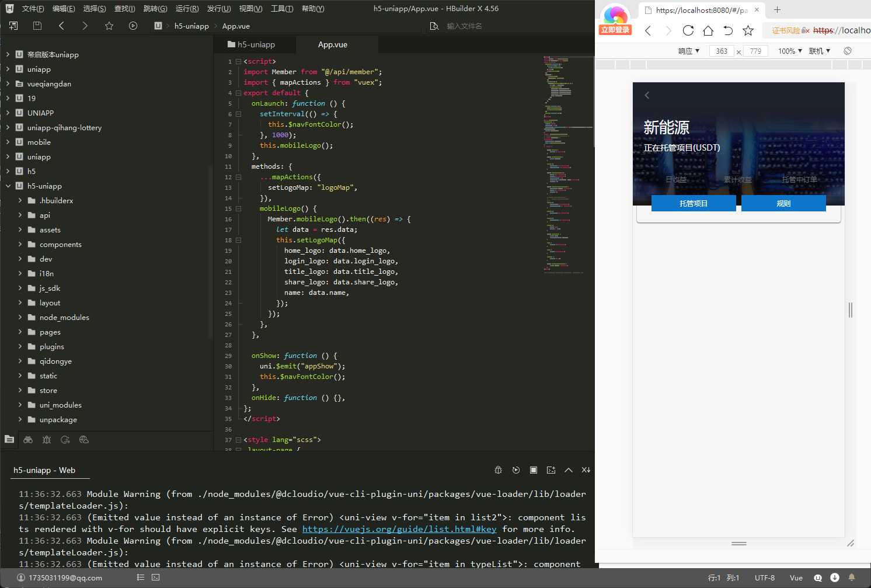Navigate back with HBuilder's left arrow
This screenshot has height=588, width=871.
pyautogui.click(x=61, y=26)
